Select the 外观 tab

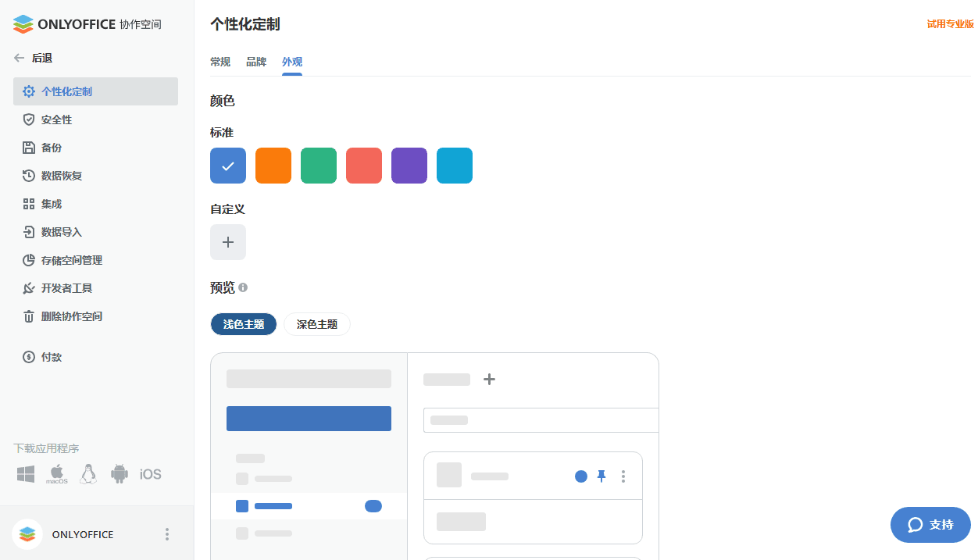[292, 62]
